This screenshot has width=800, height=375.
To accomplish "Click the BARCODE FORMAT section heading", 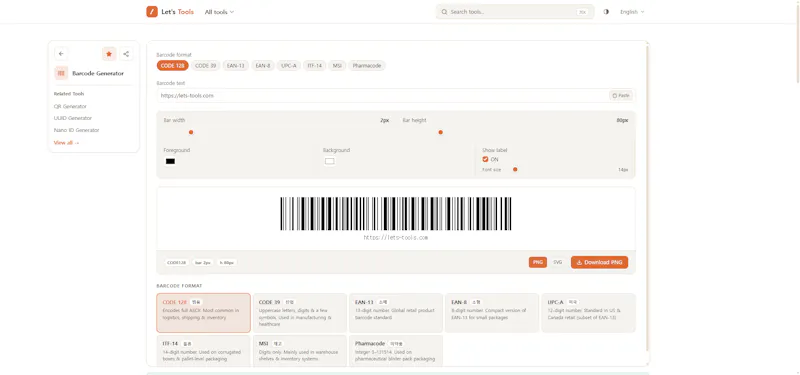I will point(179,286).
